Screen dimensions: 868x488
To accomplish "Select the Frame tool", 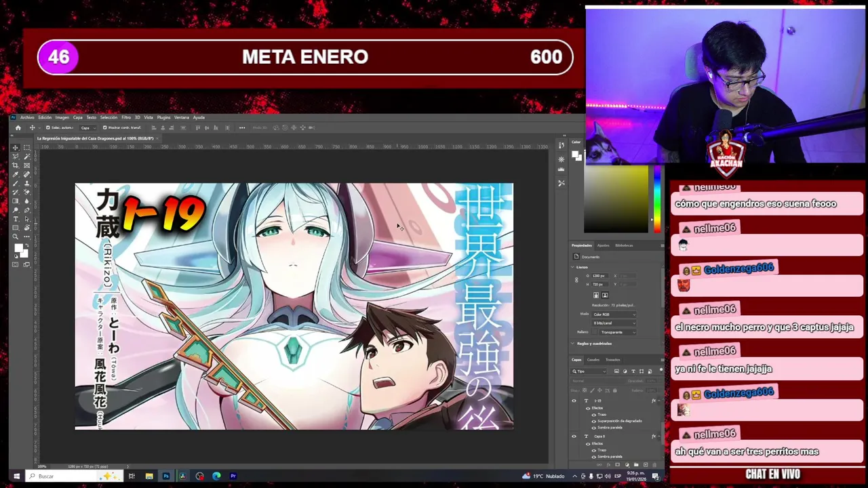I will (26, 165).
